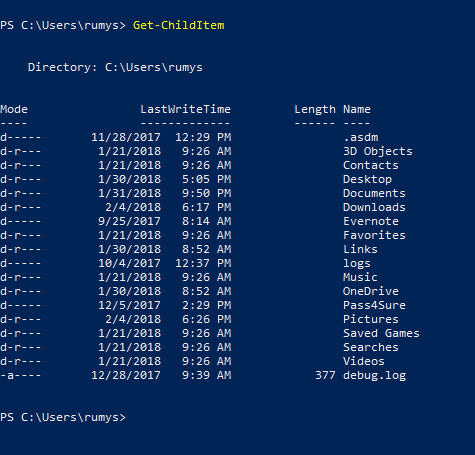
Task: Select the Evernote folder entry
Action: 371,221
